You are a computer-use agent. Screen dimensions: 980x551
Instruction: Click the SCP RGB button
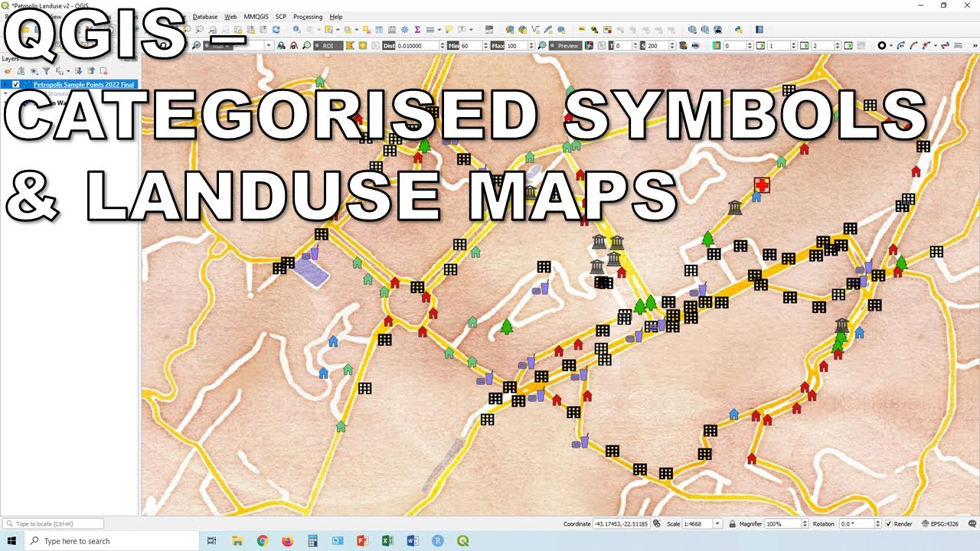(x=219, y=46)
